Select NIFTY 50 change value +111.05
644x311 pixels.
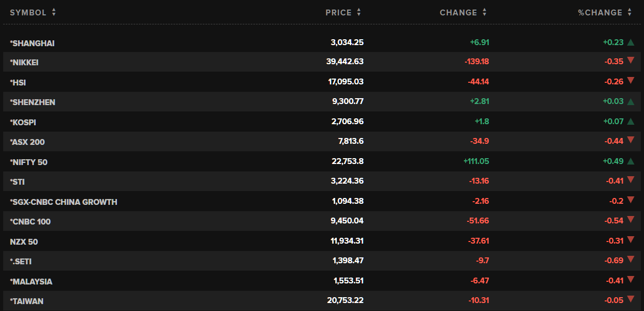point(476,161)
